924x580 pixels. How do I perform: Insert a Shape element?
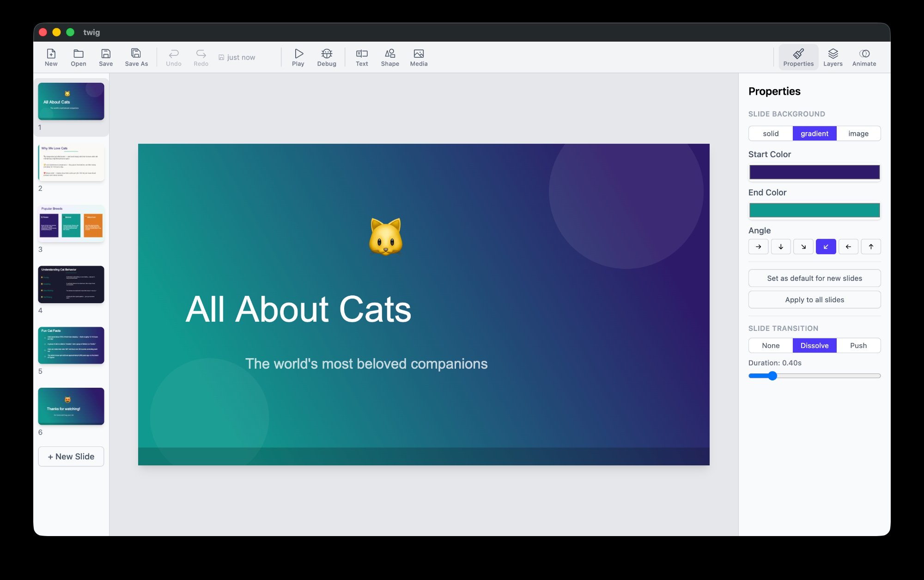[390, 56]
